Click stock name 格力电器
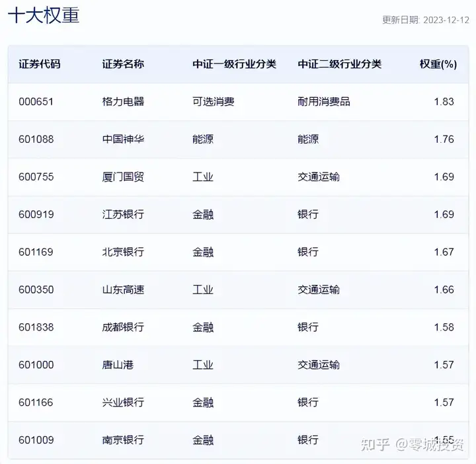The height and width of the screenshot is (464, 476). [x=123, y=101]
